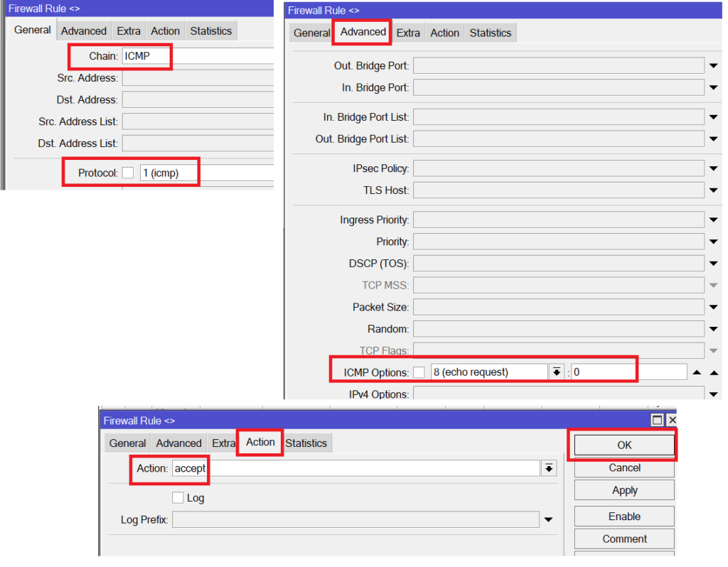This screenshot has height=567, width=728.
Task: Open the General tab in the top-right Firewall Rule window
Action: click(311, 33)
